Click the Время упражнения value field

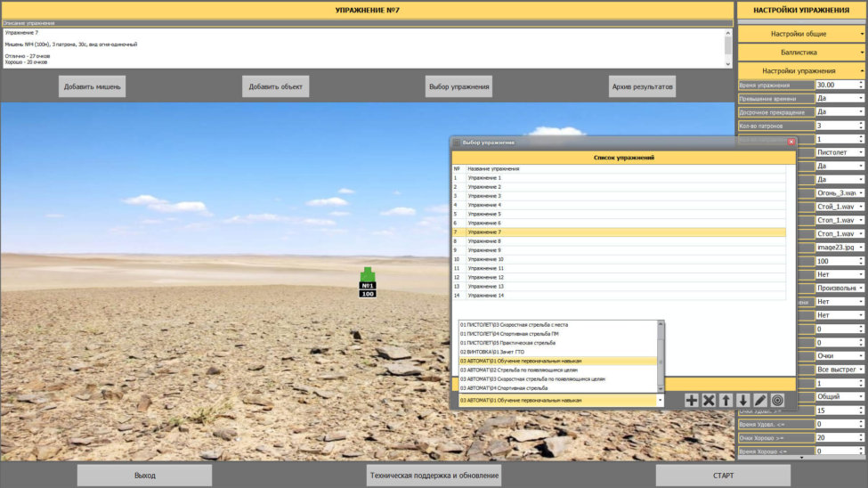(835, 85)
